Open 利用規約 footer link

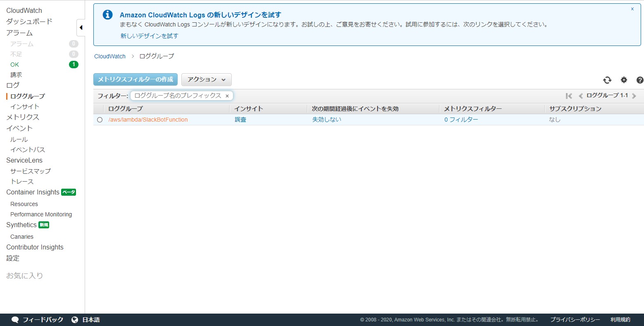[x=620, y=320]
